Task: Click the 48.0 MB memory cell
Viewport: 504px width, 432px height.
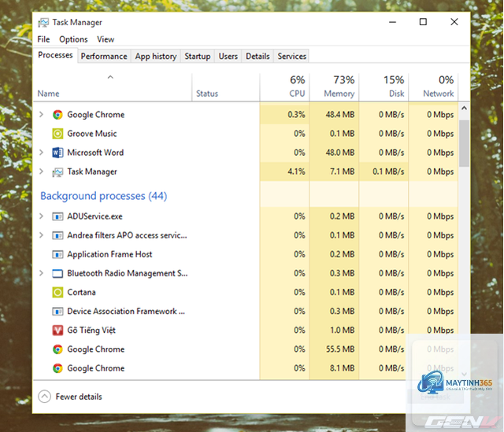Action: 334,153
